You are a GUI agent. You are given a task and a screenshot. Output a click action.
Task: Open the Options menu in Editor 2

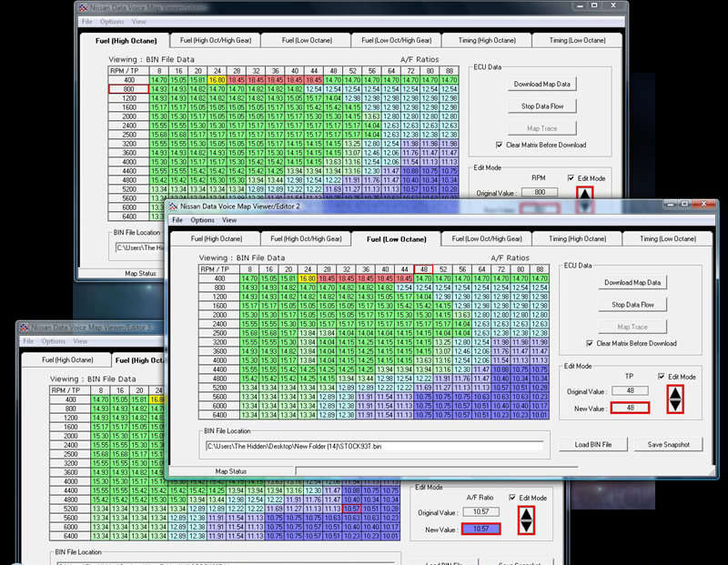coord(202,220)
